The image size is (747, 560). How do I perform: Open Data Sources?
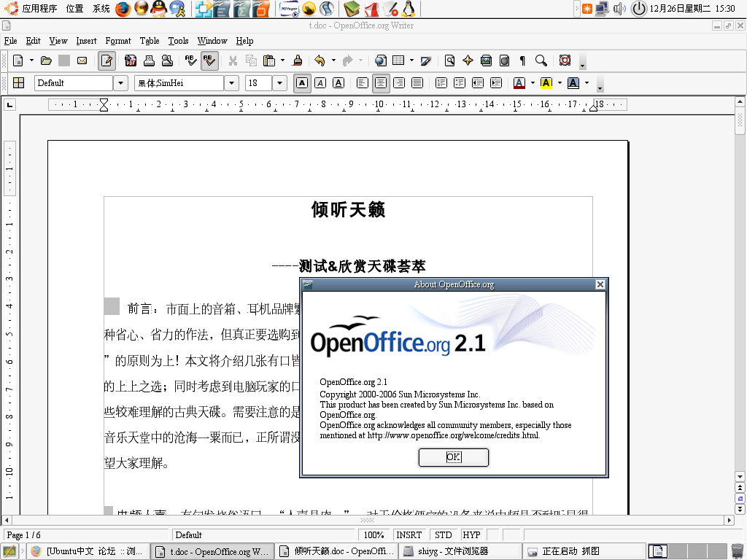[505, 61]
